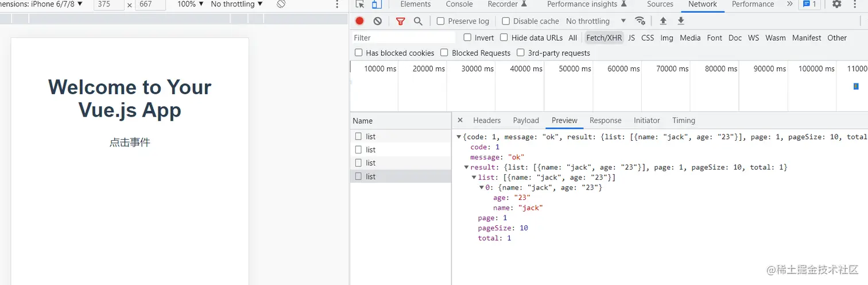Check the Hide data URLs checkbox
Screen dimensions: 868x285
(x=504, y=37)
